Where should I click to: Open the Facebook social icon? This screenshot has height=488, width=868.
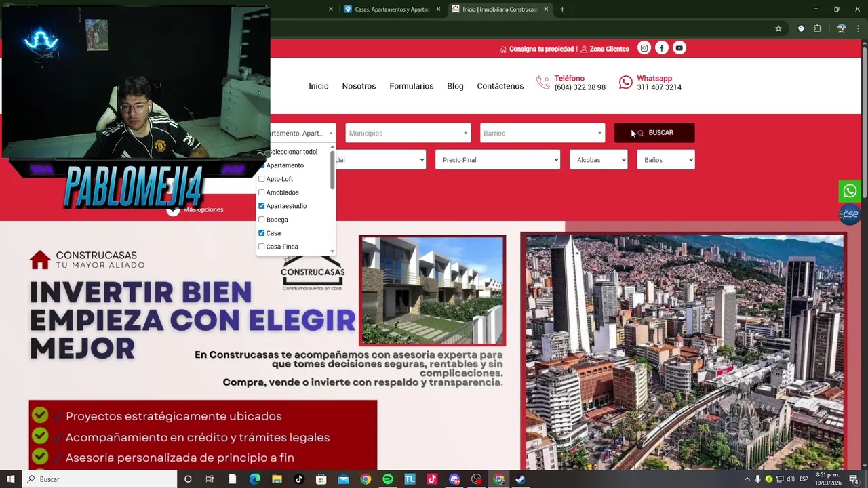(662, 48)
